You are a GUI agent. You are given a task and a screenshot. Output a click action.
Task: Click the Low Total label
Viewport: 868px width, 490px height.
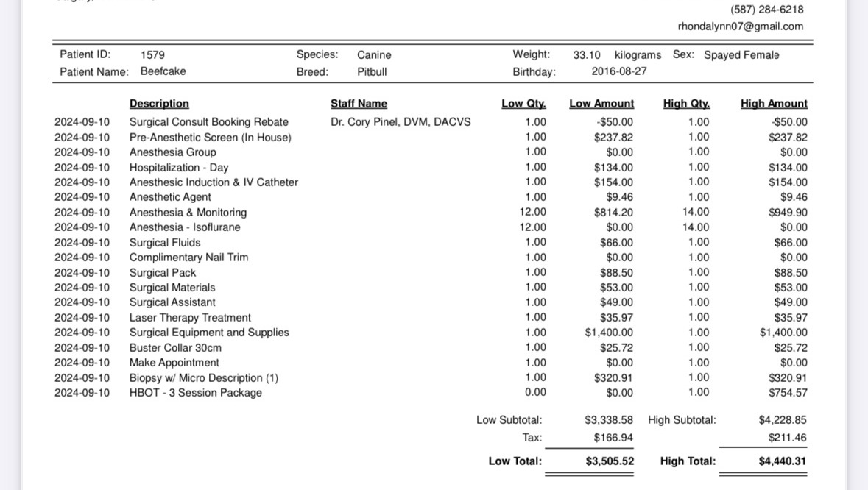click(515, 461)
